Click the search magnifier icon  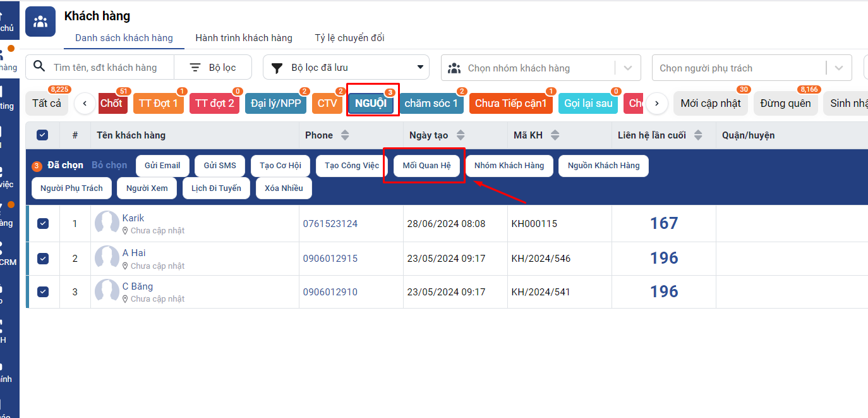[x=39, y=67]
